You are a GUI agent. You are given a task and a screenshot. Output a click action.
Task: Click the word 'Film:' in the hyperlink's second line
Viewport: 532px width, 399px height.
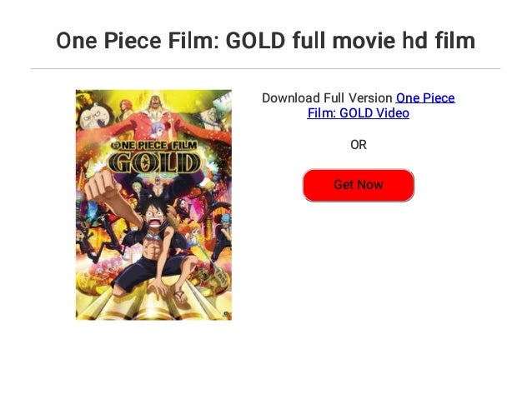tap(322, 113)
